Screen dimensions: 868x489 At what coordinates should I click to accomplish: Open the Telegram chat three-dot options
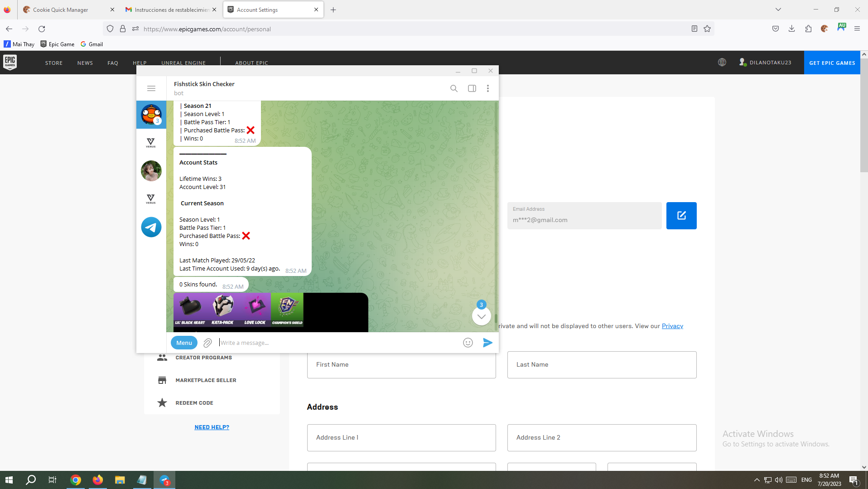487,88
